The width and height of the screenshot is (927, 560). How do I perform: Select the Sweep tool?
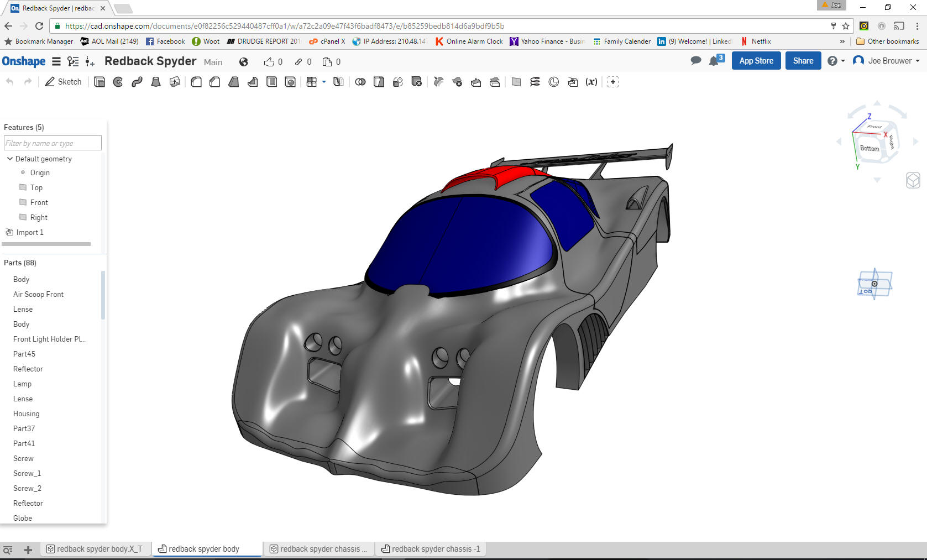(x=137, y=82)
